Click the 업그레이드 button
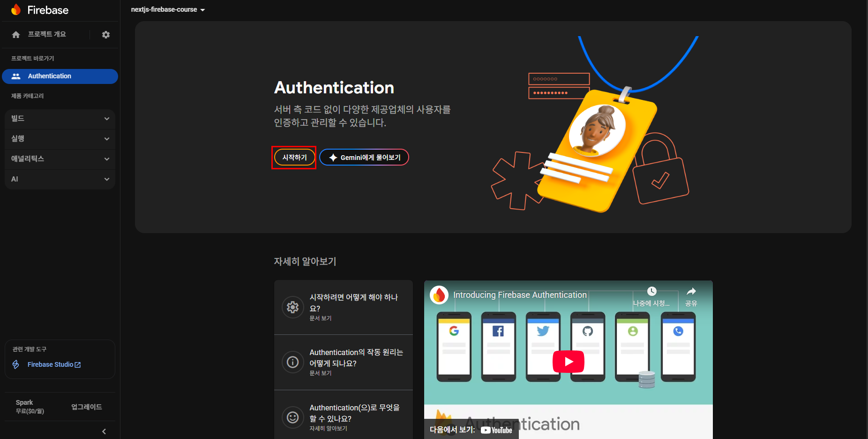This screenshot has width=868, height=439. pyautogui.click(x=86, y=407)
